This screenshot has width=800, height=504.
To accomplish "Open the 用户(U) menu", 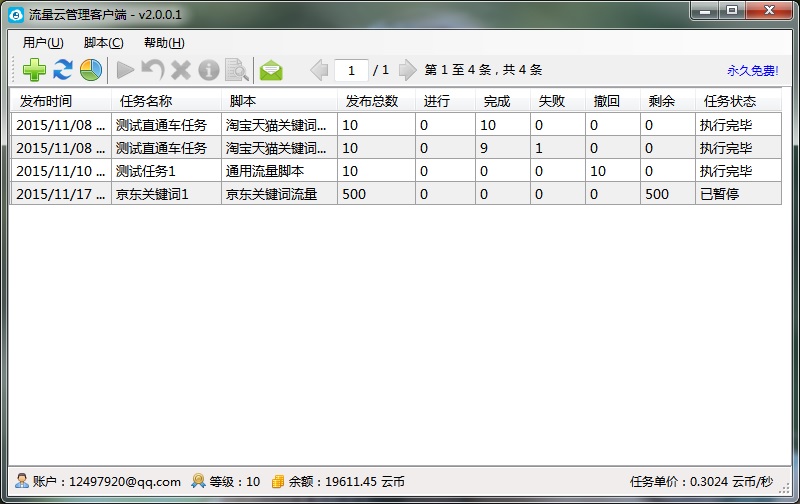I will [43, 43].
